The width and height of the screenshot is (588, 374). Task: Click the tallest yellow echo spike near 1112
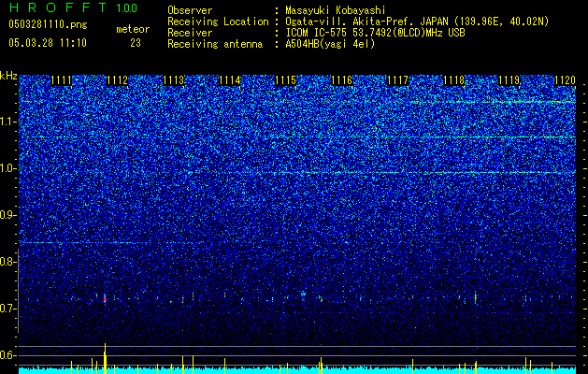point(105,358)
